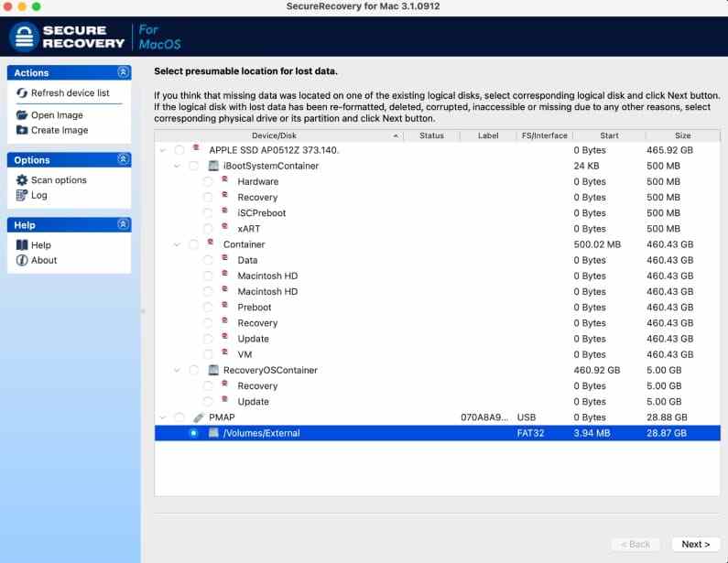Click the Refresh device list icon

pos(22,92)
